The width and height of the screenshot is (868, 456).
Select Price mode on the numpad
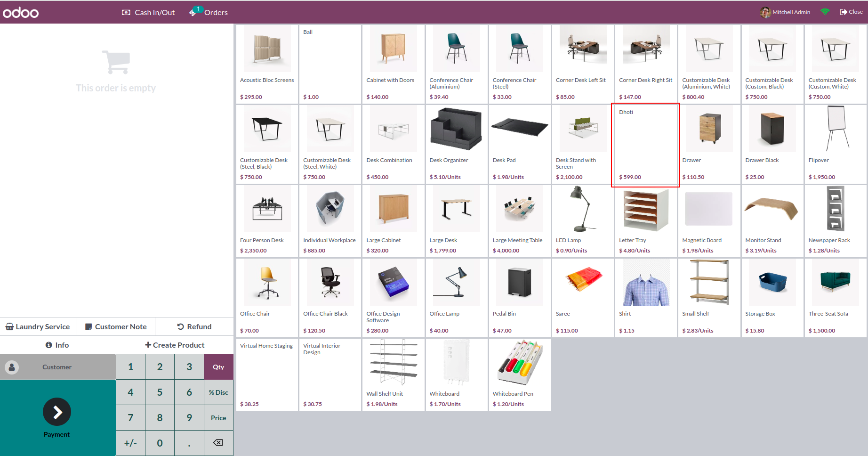pyautogui.click(x=218, y=418)
